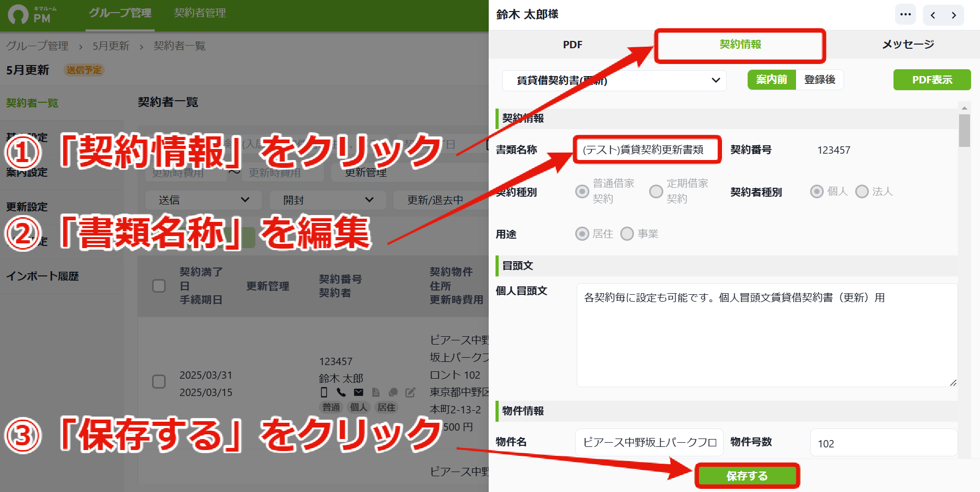
Task: Go to previous contractor with left chevron
Action: click(933, 15)
